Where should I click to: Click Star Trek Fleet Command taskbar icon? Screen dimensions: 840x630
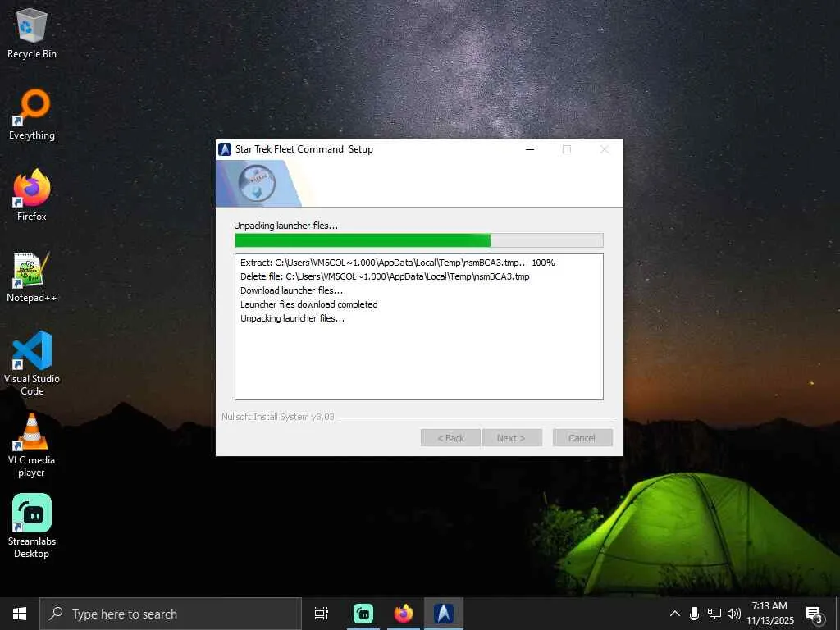444,614
